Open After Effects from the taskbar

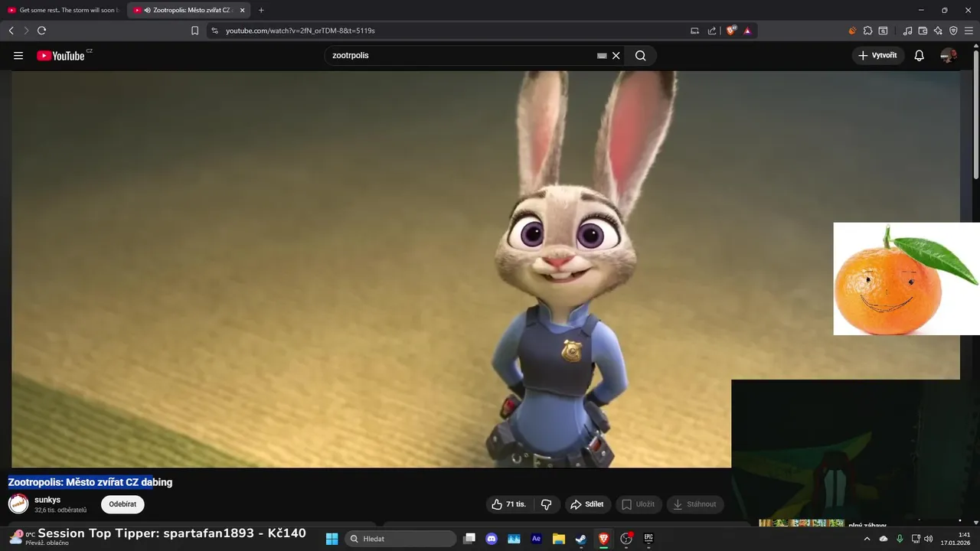tap(537, 539)
